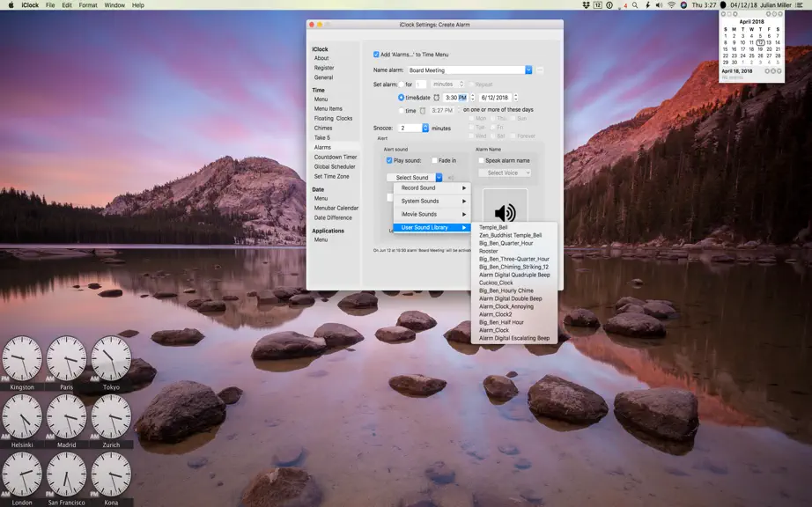This screenshot has height=507, width=812.
Task: Expand the System Sounds submenu
Action: click(432, 201)
